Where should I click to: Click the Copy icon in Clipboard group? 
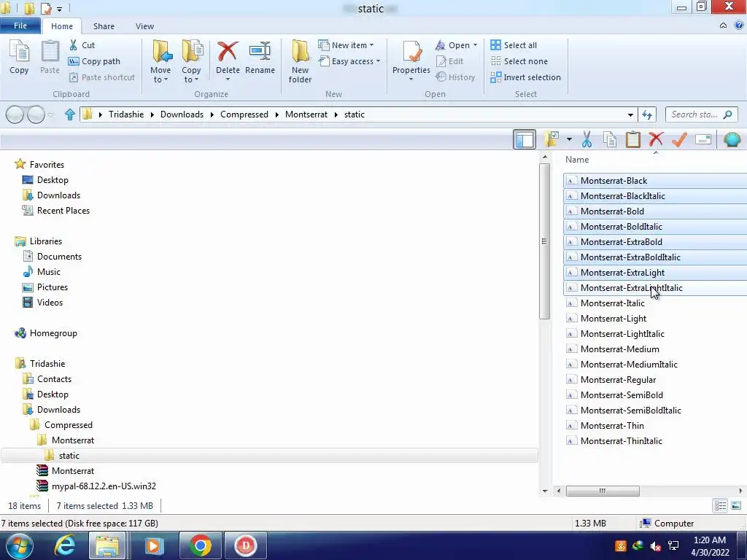point(19,57)
